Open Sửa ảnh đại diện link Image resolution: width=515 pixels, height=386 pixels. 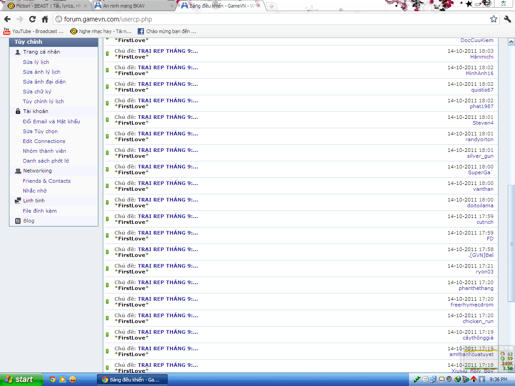click(x=44, y=82)
